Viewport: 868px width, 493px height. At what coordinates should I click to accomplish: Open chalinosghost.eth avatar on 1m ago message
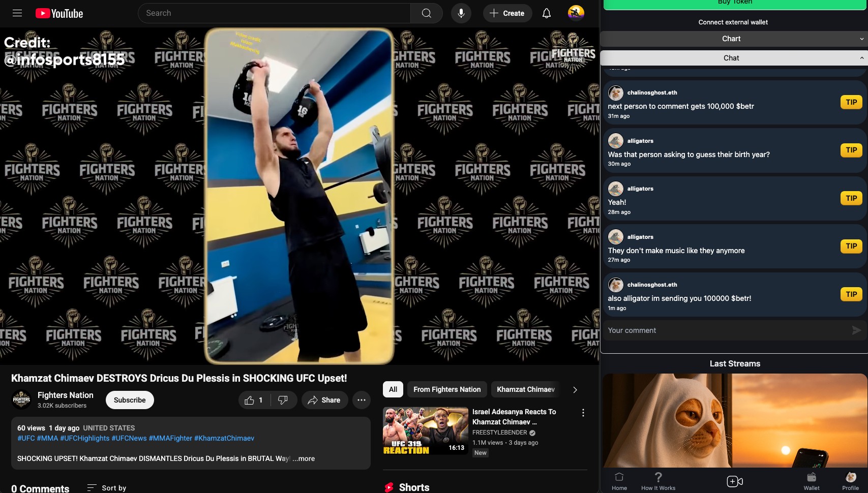[616, 285]
